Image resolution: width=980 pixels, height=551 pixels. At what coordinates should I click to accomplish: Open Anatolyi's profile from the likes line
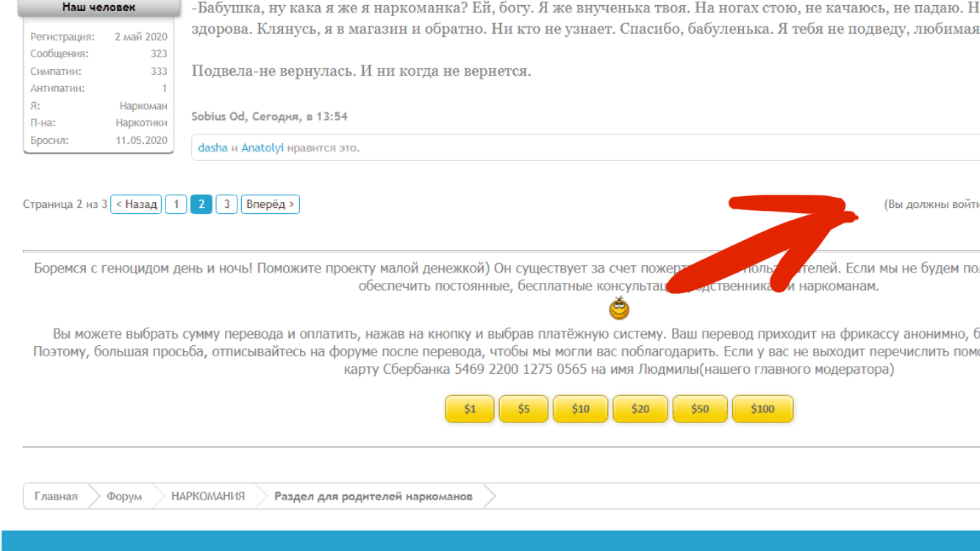[262, 148]
